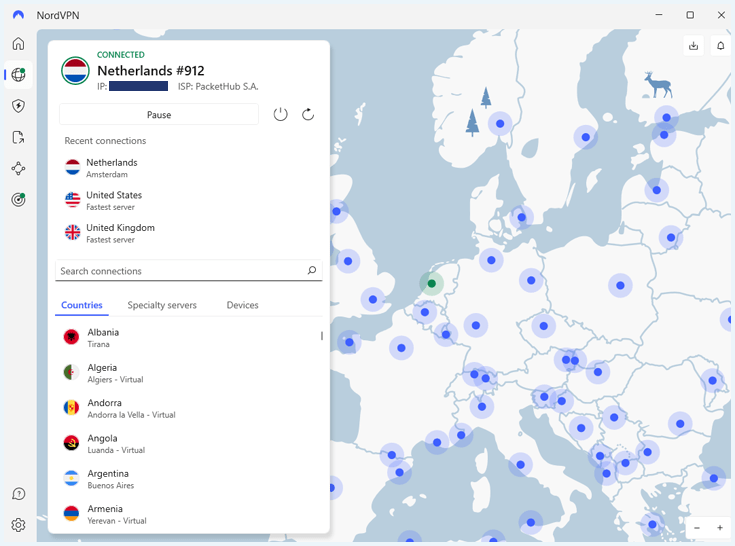Viewport: 735px width, 546px height.
Task: Open the notifications bell icon
Action: [x=720, y=45]
